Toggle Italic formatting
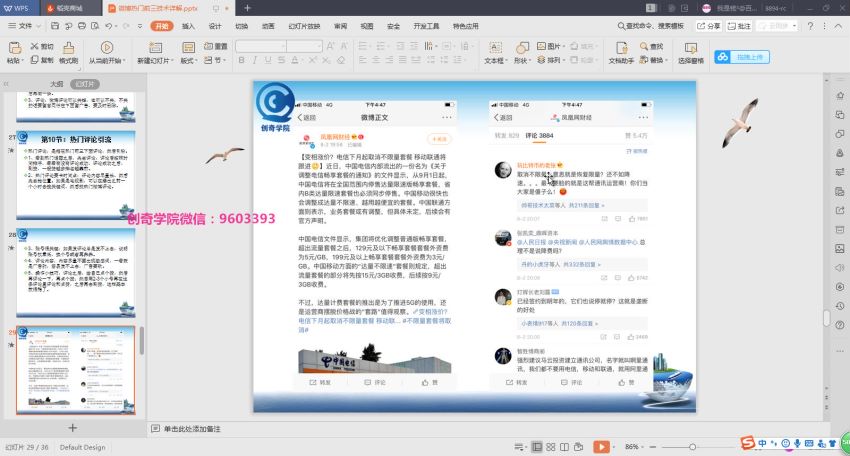 pyautogui.click(x=255, y=60)
